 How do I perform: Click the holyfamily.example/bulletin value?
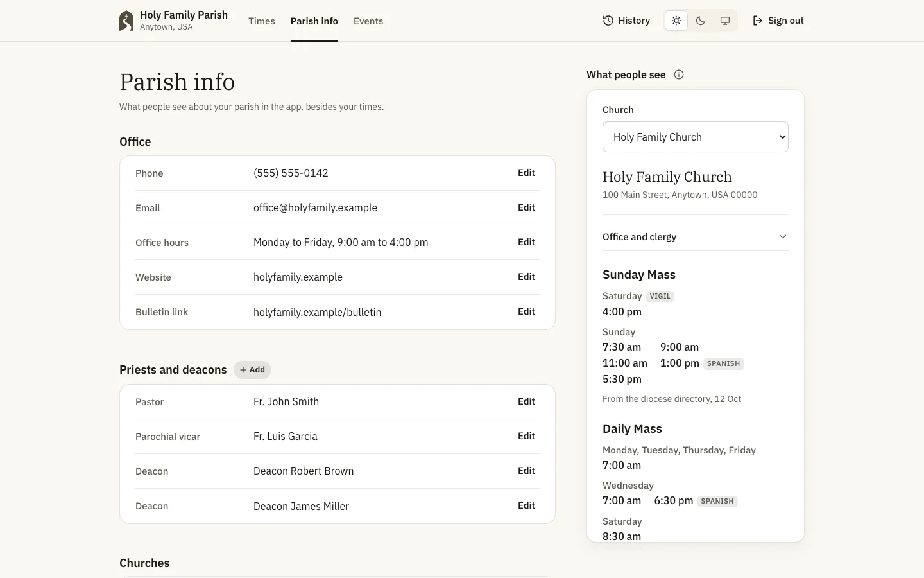tap(317, 312)
